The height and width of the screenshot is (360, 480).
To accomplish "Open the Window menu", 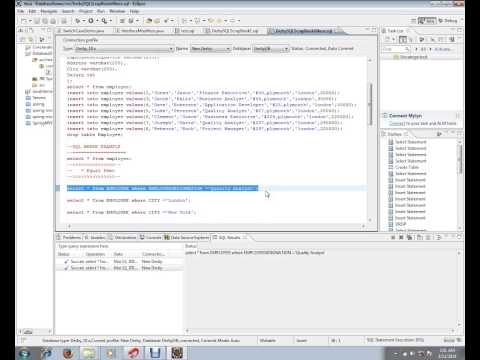I will pos(117,11).
